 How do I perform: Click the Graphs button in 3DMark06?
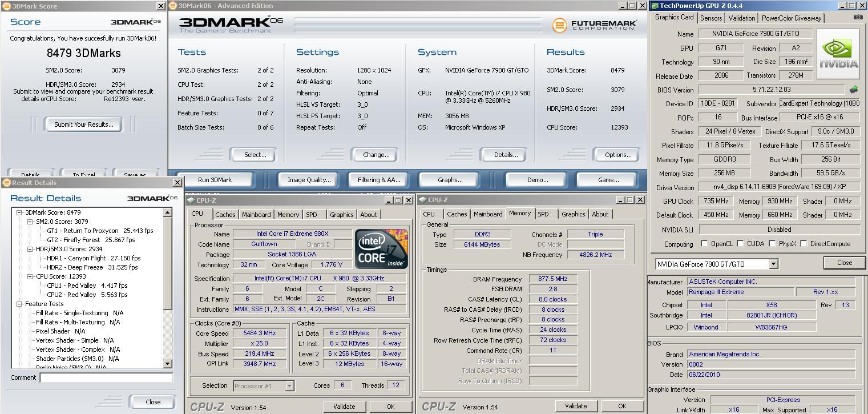(450, 180)
